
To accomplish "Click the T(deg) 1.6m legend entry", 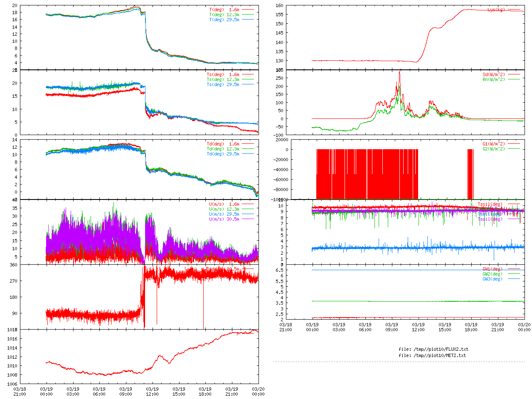I will pyautogui.click(x=224, y=10).
